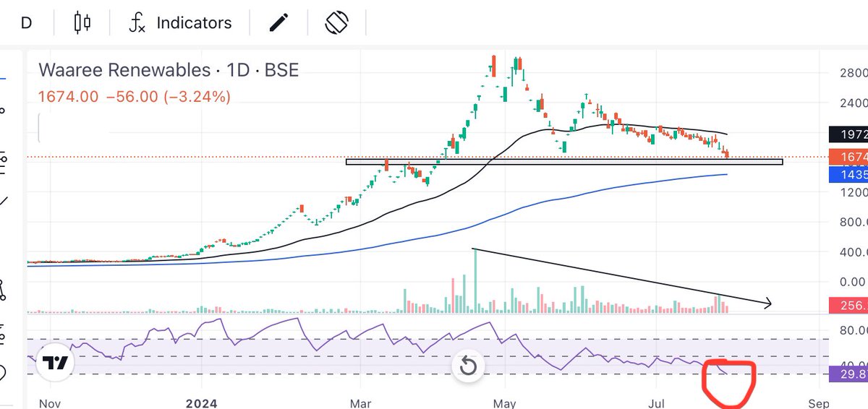868x409 pixels.
Task: Open the Indicators menu
Action: 179,22
